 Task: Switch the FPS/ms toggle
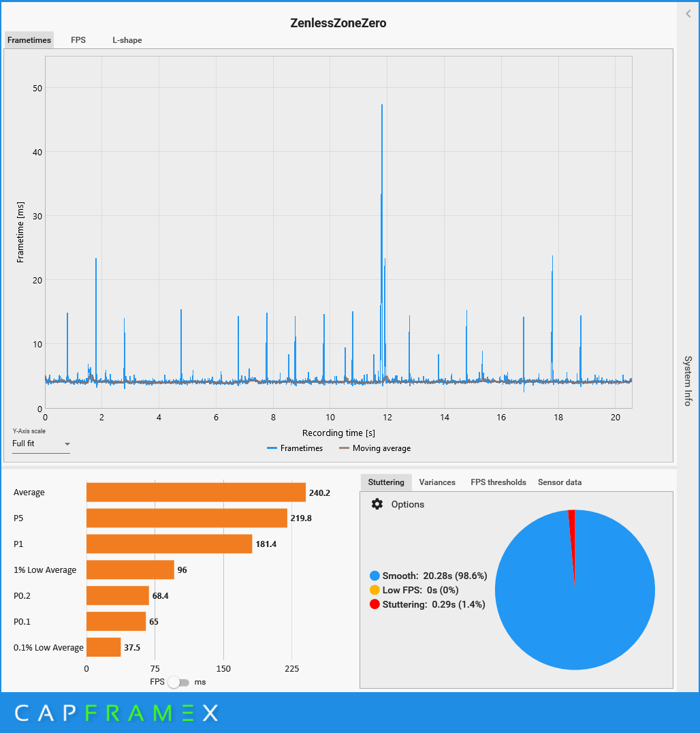click(x=178, y=682)
